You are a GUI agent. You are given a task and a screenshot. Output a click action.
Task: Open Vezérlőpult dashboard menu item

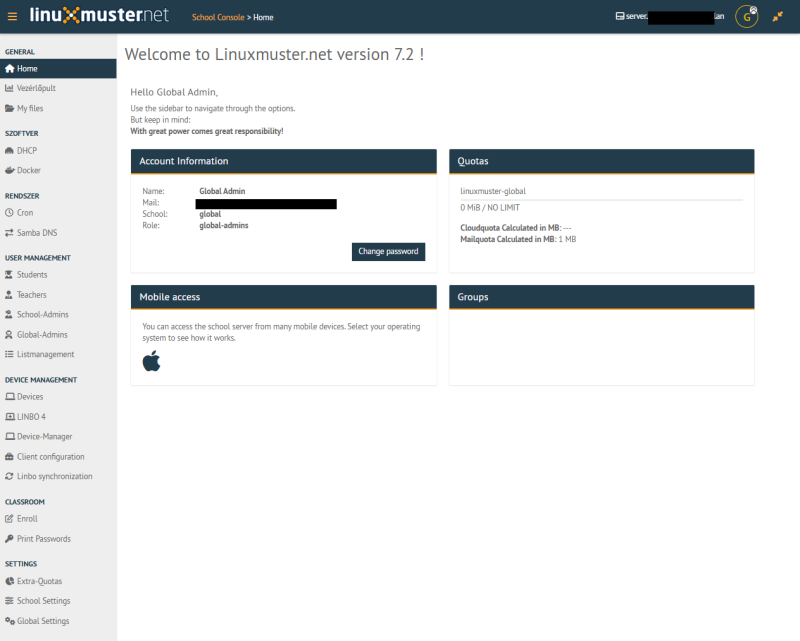58,88
